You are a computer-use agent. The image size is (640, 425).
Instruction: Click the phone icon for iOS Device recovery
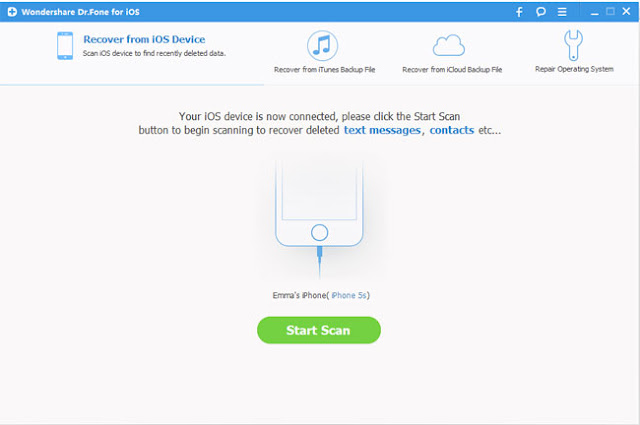click(65, 46)
